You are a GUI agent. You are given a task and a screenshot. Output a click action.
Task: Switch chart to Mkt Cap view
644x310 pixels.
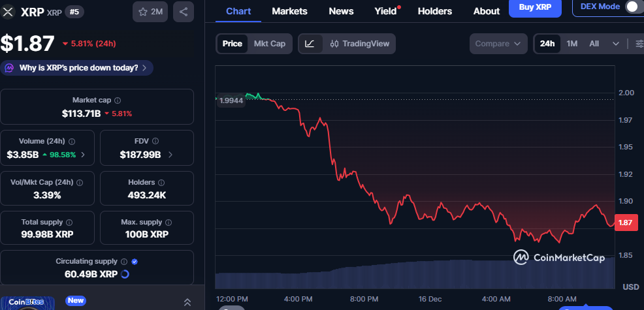click(x=269, y=44)
